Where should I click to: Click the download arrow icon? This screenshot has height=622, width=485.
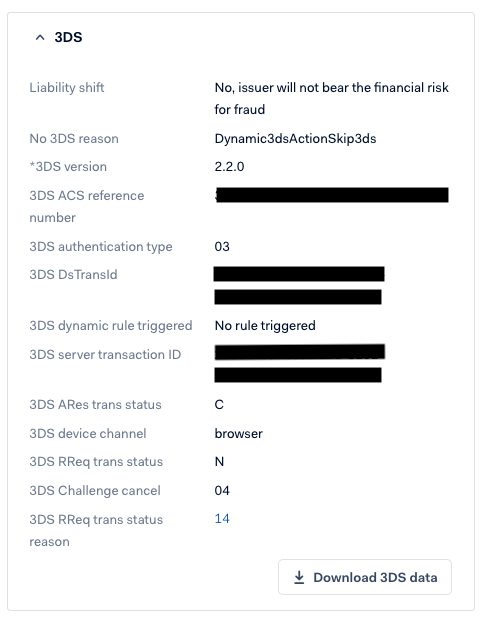tap(299, 578)
